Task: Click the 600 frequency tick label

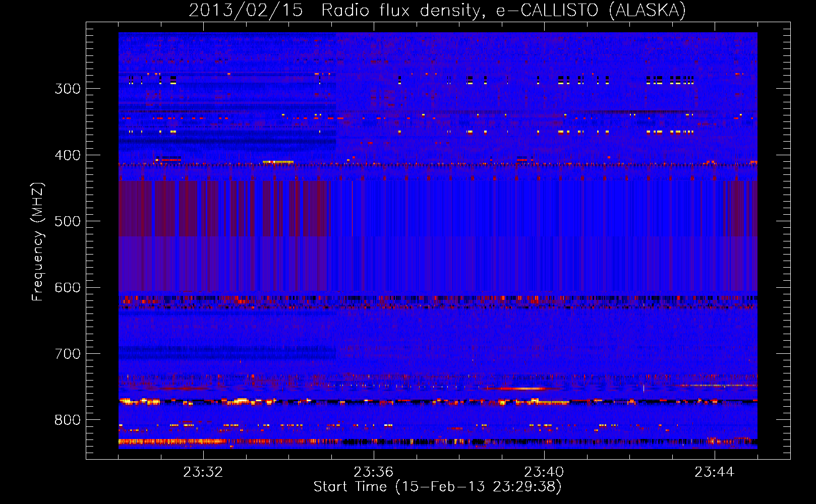Action: point(68,288)
